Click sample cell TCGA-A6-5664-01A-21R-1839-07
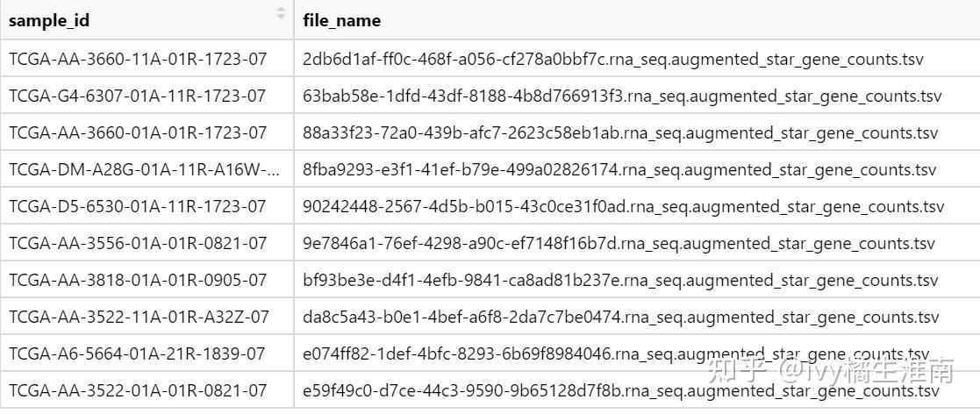The height and width of the screenshot is (414, 980). tap(138, 354)
